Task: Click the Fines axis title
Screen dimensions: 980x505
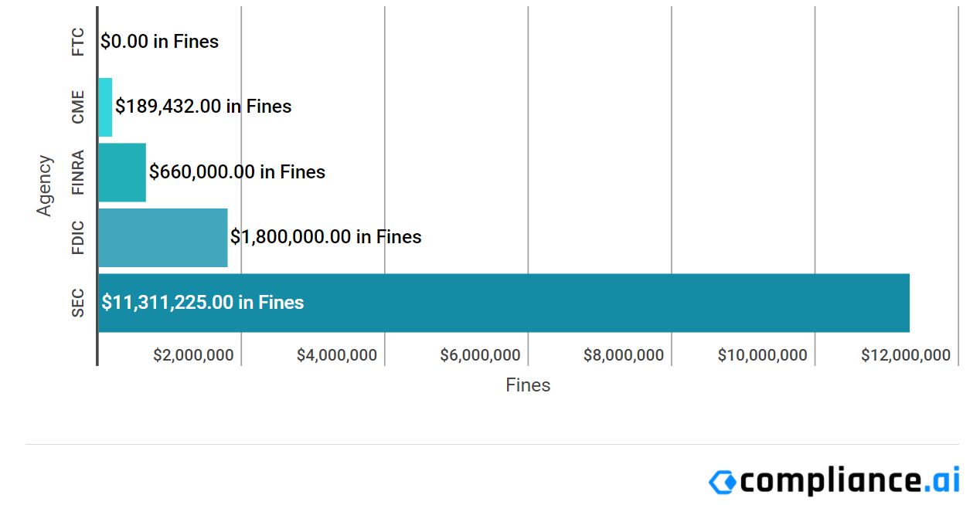Action: pyautogui.click(x=528, y=385)
